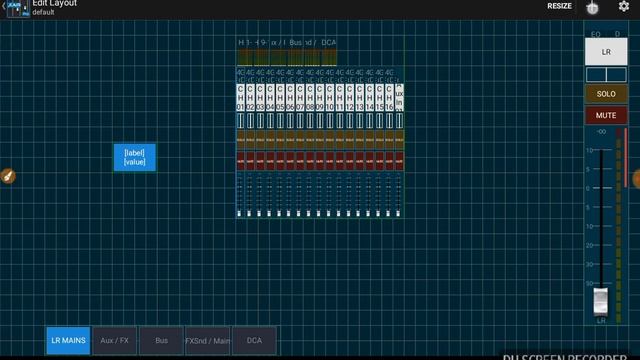
Task: Toggle mute on channel CH 01
Action: coord(240,161)
